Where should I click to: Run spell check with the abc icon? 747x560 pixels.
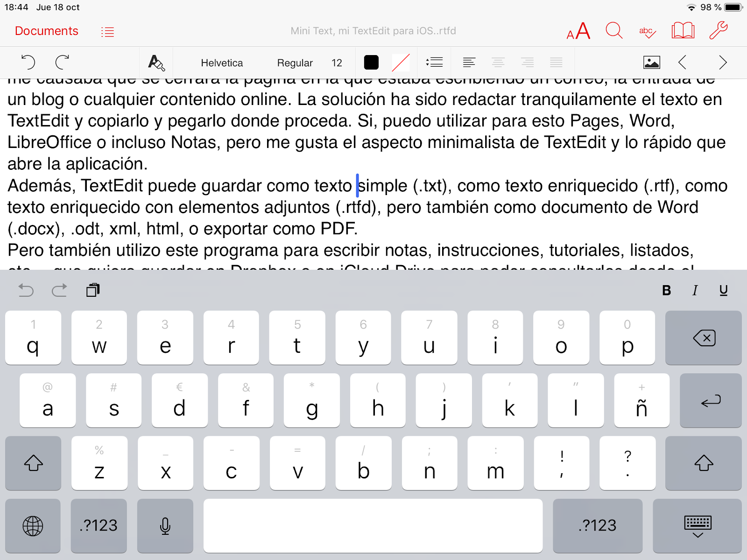[x=647, y=31]
